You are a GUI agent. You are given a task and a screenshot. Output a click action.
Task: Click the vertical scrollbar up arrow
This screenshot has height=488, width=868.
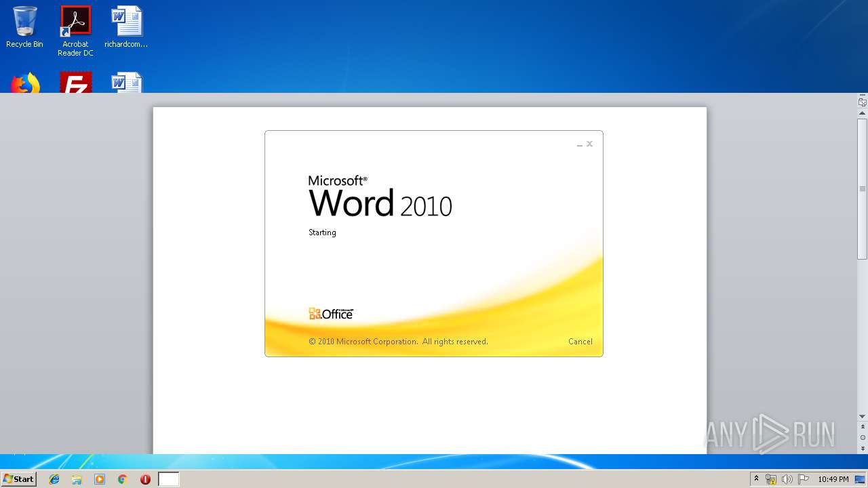pos(863,114)
